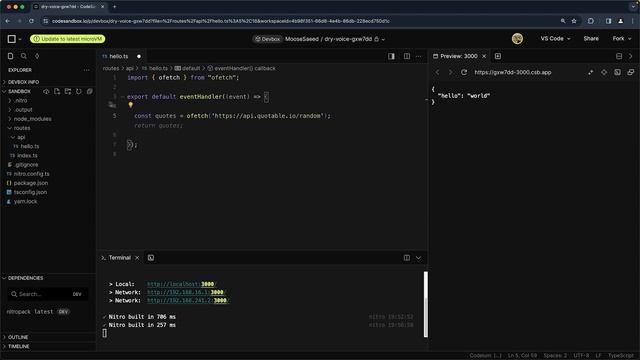Reload the browser page
This screenshot has height=360, width=640.
31,21
